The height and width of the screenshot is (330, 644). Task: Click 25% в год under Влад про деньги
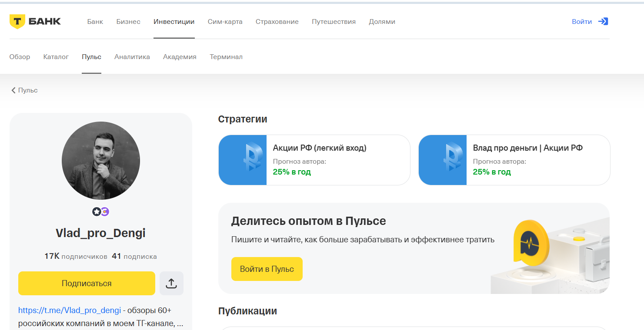(x=492, y=172)
